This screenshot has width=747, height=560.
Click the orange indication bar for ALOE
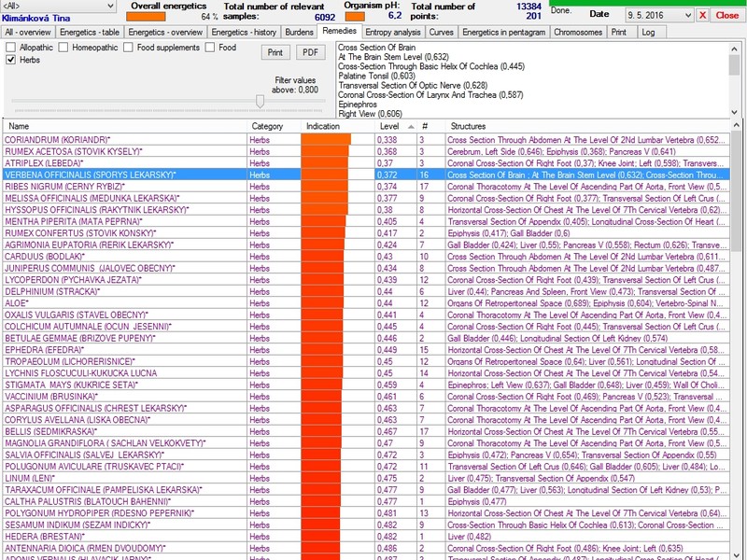click(323, 303)
